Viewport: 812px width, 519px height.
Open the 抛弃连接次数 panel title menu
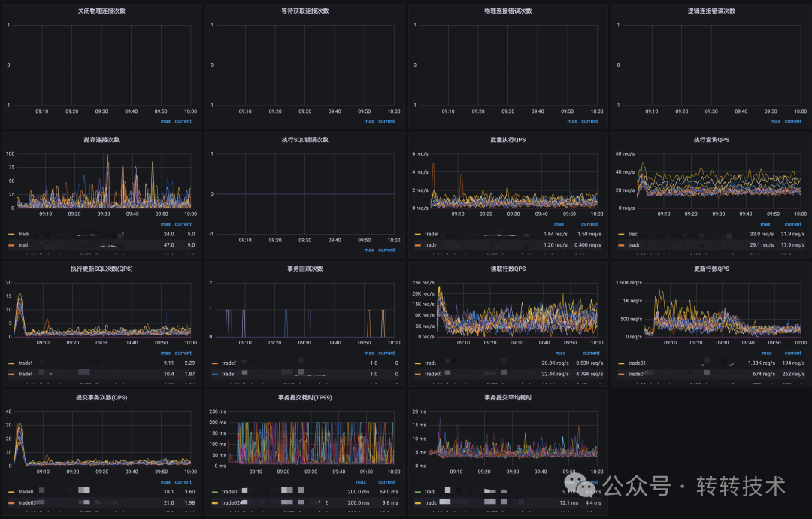[x=101, y=140]
